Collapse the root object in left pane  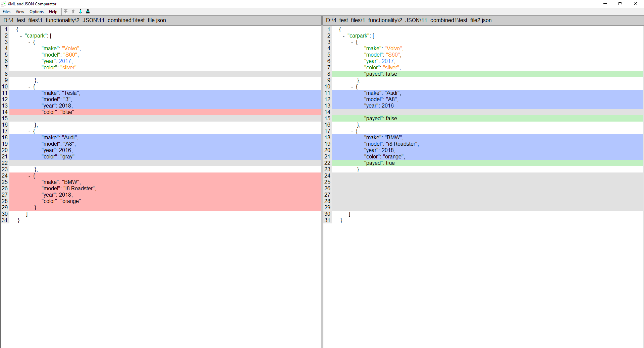pos(13,29)
